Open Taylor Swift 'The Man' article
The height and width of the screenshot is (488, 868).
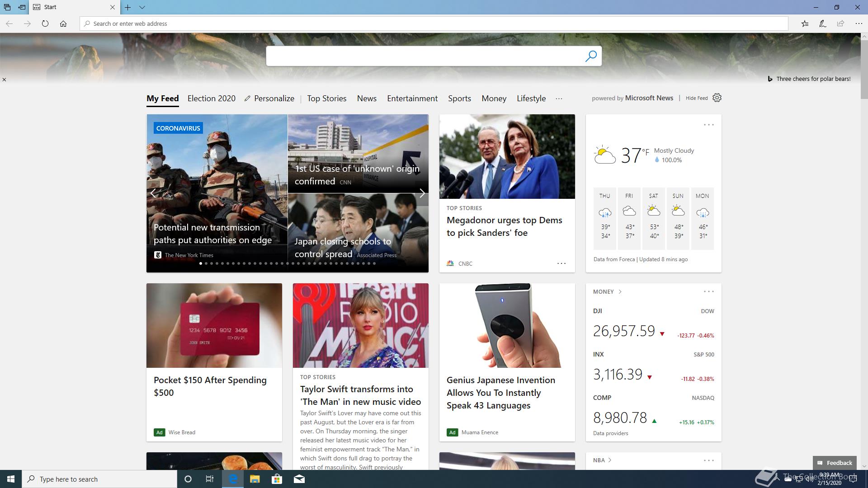[x=360, y=395]
